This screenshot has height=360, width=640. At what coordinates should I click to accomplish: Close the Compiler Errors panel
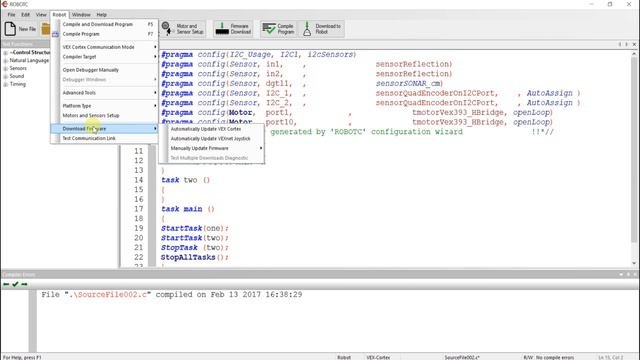coord(635,275)
